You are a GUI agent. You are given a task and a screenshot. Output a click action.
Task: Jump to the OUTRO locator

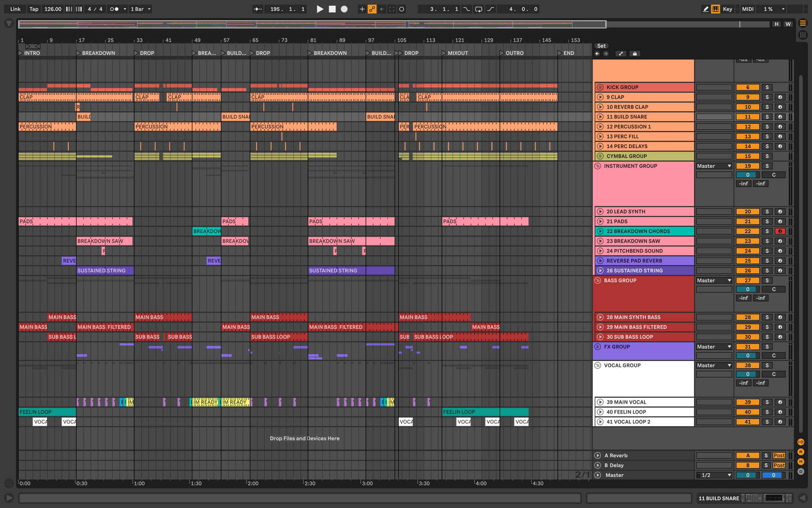512,53
